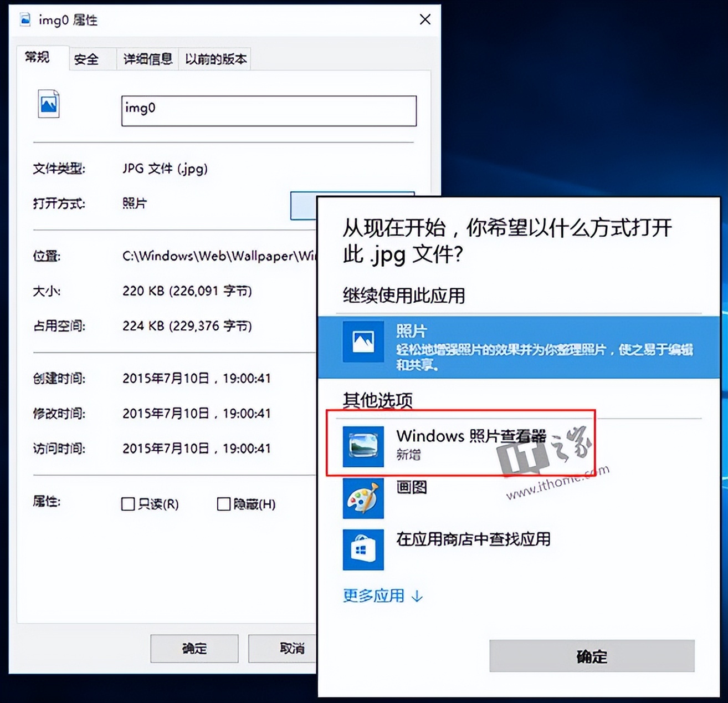Open 画图 via its palette icon
728x703 pixels.
coord(363,498)
